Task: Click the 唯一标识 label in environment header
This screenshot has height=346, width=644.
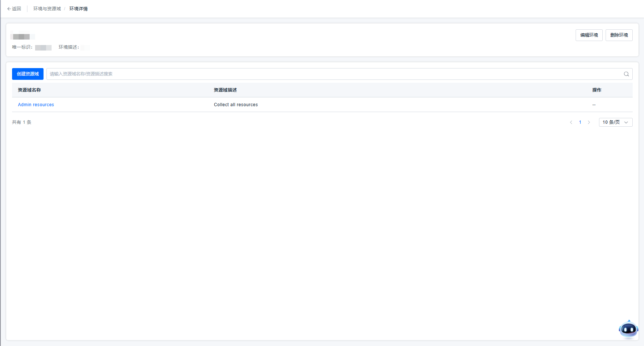Action: pos(22,47)
